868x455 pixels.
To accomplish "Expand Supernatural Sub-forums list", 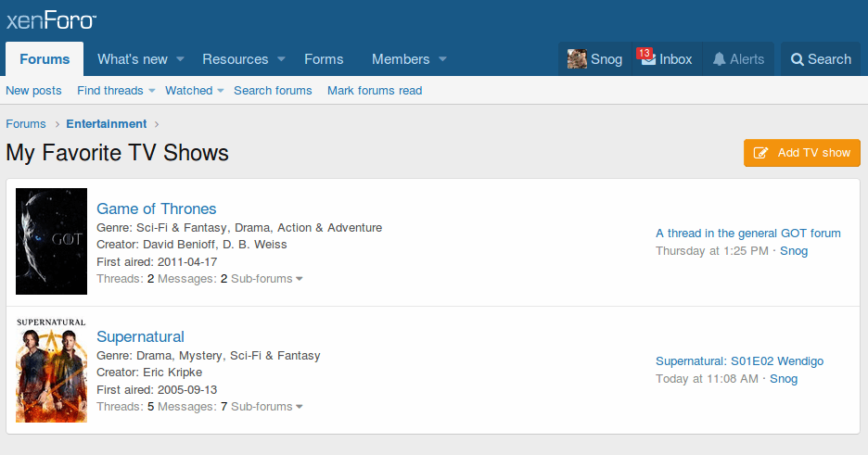I will (x=267, y=407).
